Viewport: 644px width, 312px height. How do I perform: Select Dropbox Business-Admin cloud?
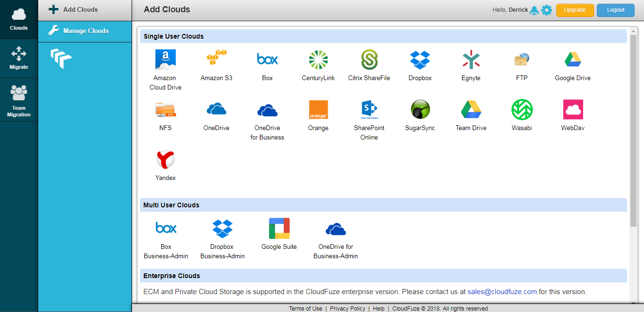pyautogui.click(x=223, y=229)
